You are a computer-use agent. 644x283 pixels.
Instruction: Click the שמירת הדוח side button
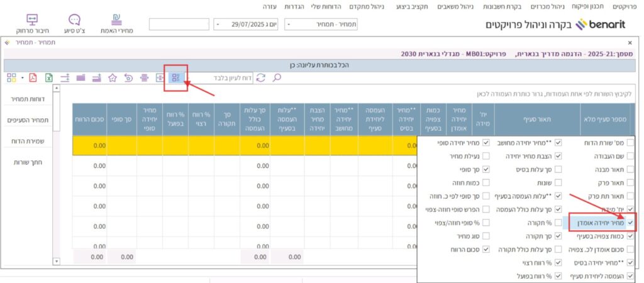click(x=28, y=141)
